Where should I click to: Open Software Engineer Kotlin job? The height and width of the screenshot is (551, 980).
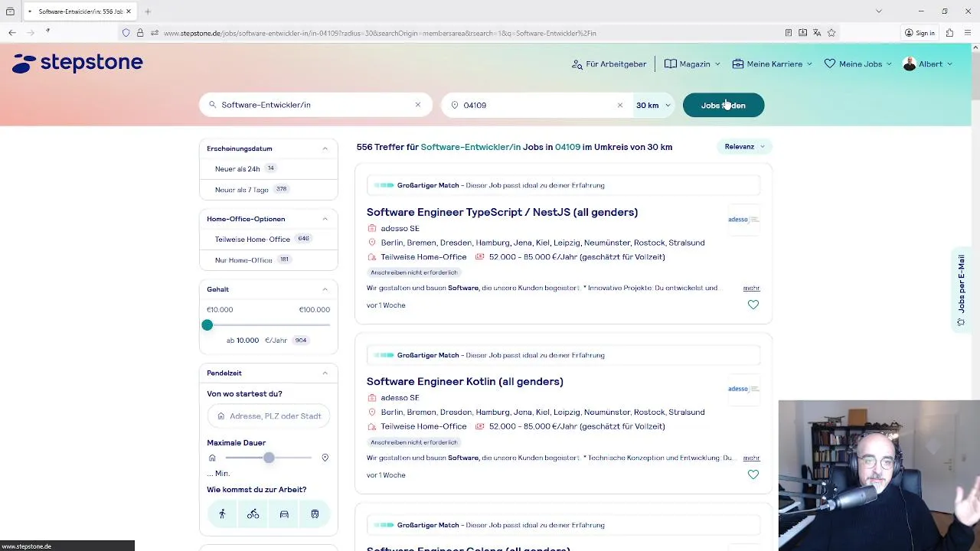pyautogui.click(x=465, y=381)
